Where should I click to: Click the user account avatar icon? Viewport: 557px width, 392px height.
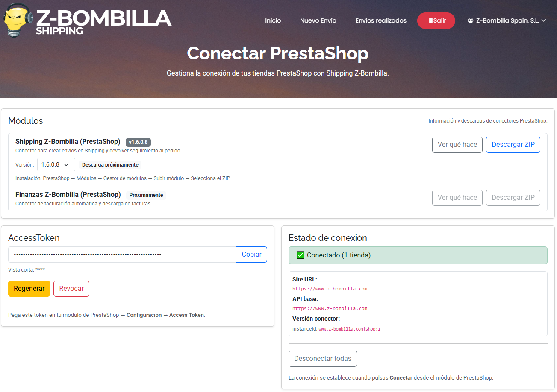click(471, 20)
